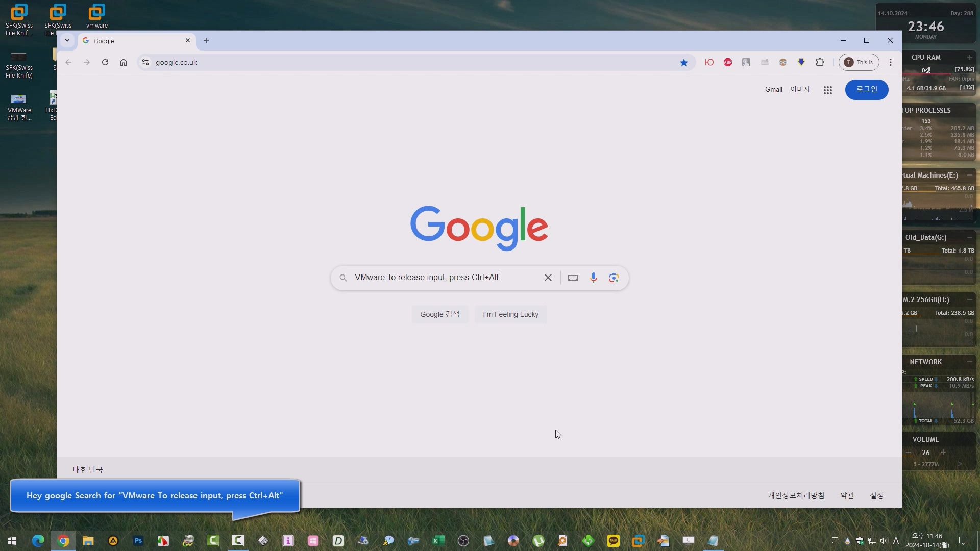Viewport: 980px width, 551px height.
Task: Close the Google tab
Action: tap(188, 40)
